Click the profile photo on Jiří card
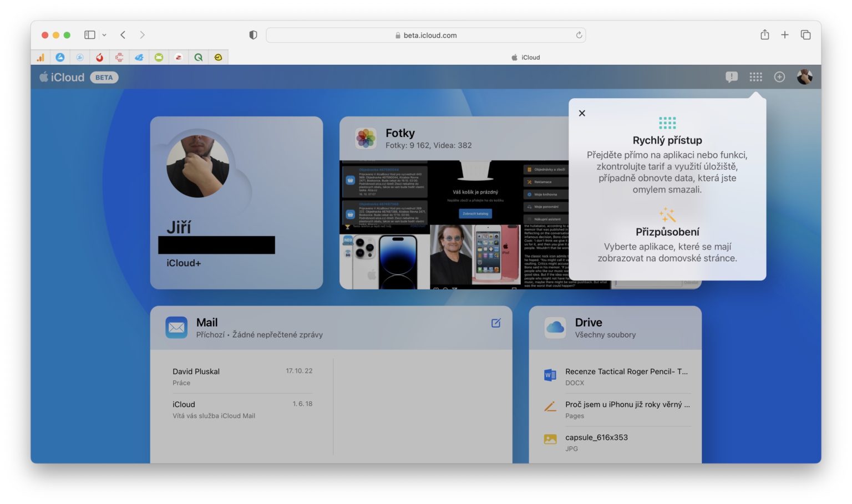852x504 pixels. (x=198, y=166)
